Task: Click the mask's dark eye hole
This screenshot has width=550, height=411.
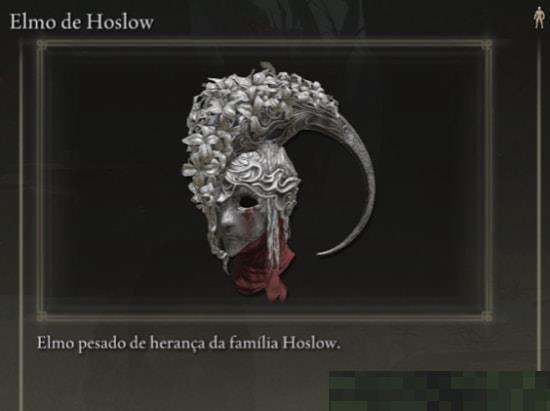Action: (248, 201)
